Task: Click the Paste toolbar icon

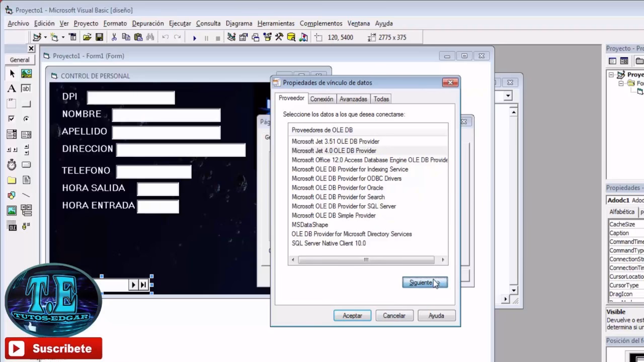Action: click(138, 37)
